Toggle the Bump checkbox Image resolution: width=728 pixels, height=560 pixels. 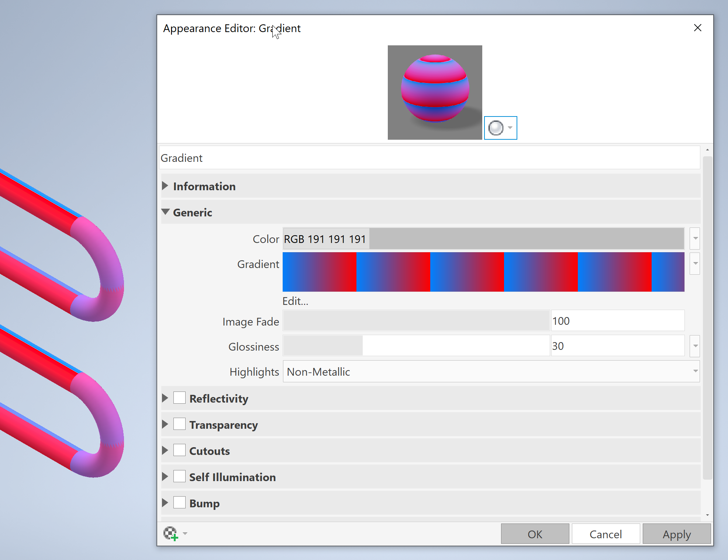click(x=179, y=503)
